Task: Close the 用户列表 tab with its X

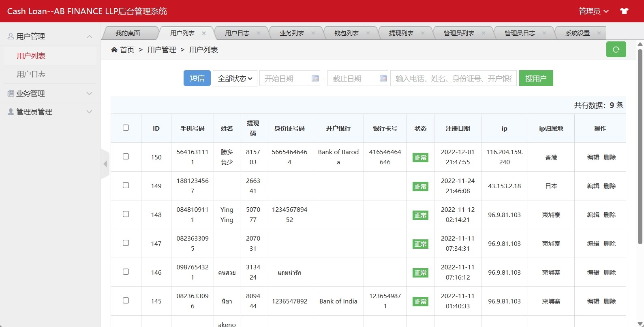Action: point(204,33)
